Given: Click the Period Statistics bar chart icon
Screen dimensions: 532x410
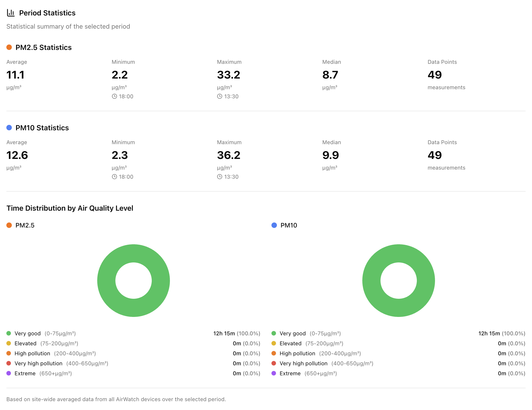Looking at the screenshot, I should (11, 13).
